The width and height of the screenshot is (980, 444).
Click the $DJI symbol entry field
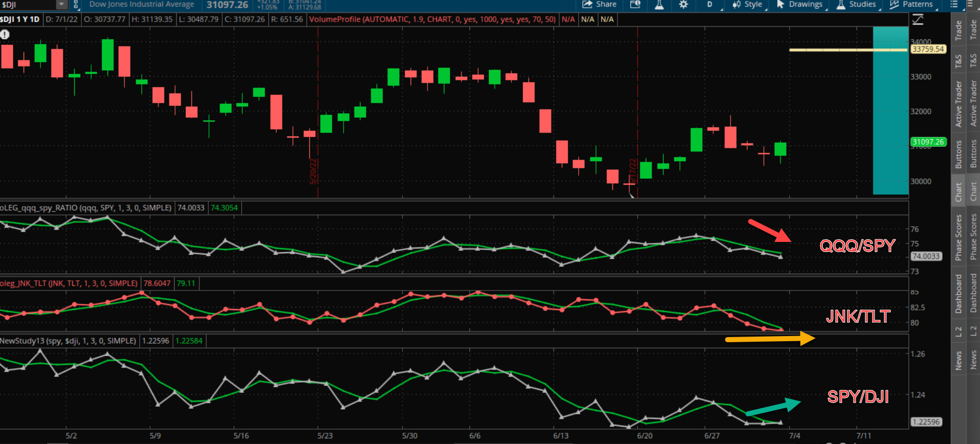[x=28, y=5]
